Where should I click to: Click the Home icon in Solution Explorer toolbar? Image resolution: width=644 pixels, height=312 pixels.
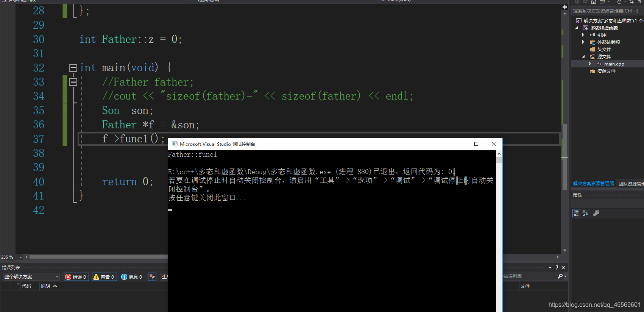click(x=594, y=2)
